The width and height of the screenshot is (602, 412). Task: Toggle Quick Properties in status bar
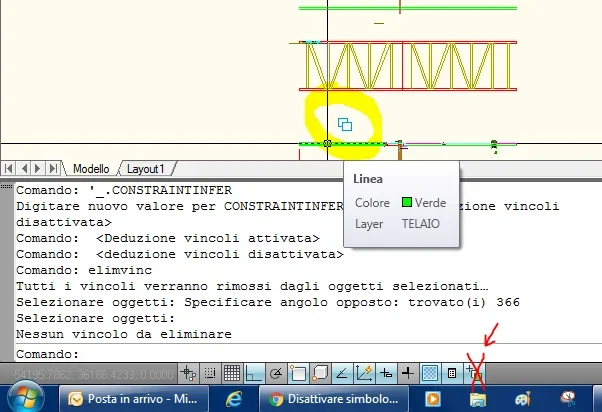tap(452, 373)
